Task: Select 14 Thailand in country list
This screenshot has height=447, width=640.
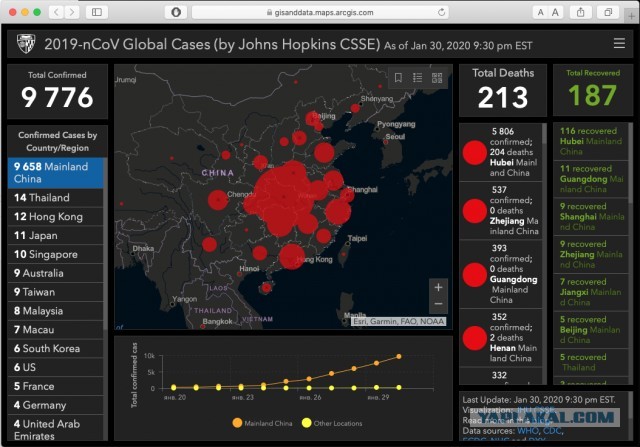Action: [x=56, y=198]
